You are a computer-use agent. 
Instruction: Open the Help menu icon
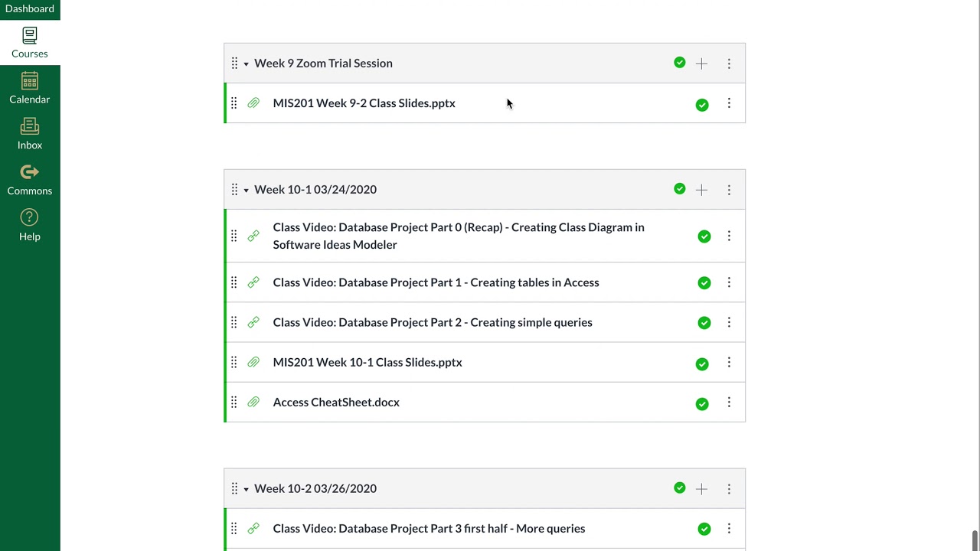30,226
